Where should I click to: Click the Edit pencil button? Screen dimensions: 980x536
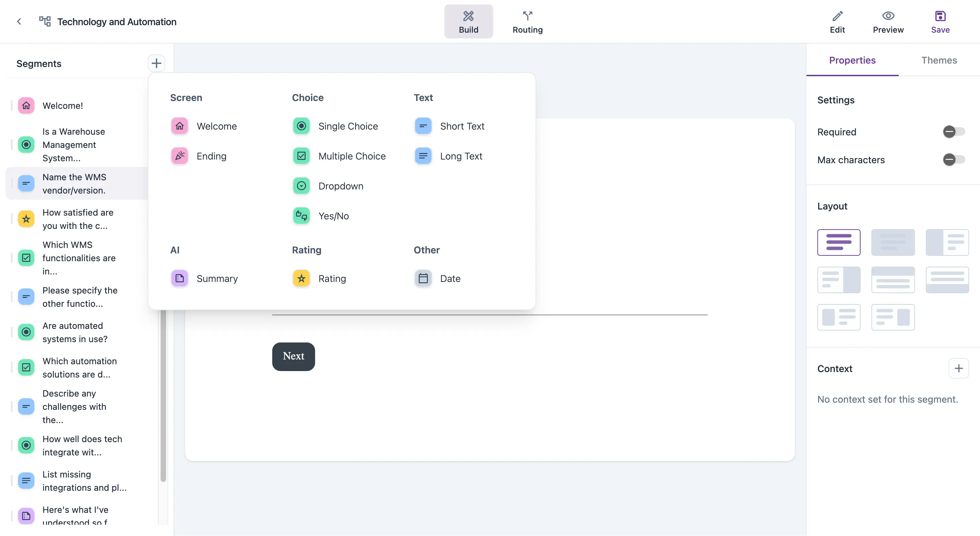point(837,22)
